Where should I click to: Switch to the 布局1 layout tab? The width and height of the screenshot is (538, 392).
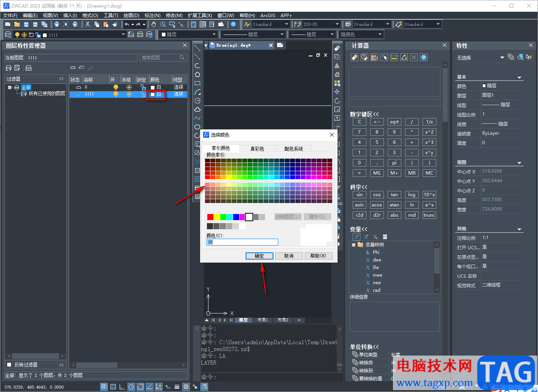(x=263, y=320)
